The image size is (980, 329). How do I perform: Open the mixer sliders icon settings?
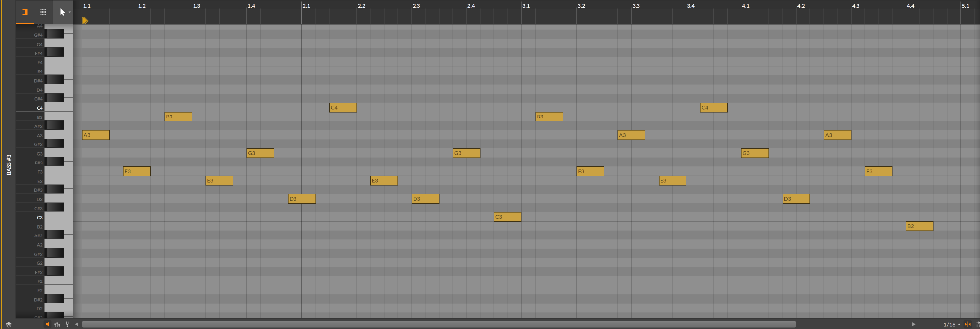point(57,324)
